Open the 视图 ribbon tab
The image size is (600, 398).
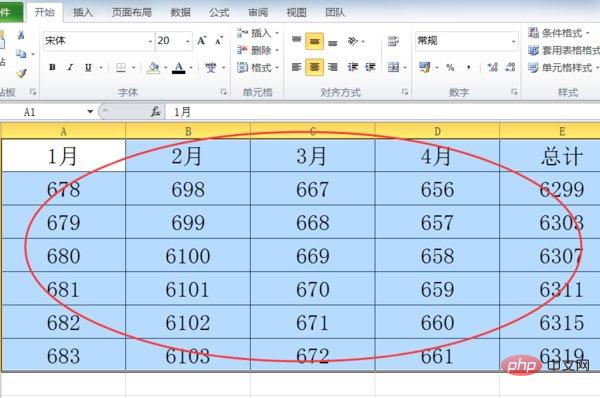[296, 12]
